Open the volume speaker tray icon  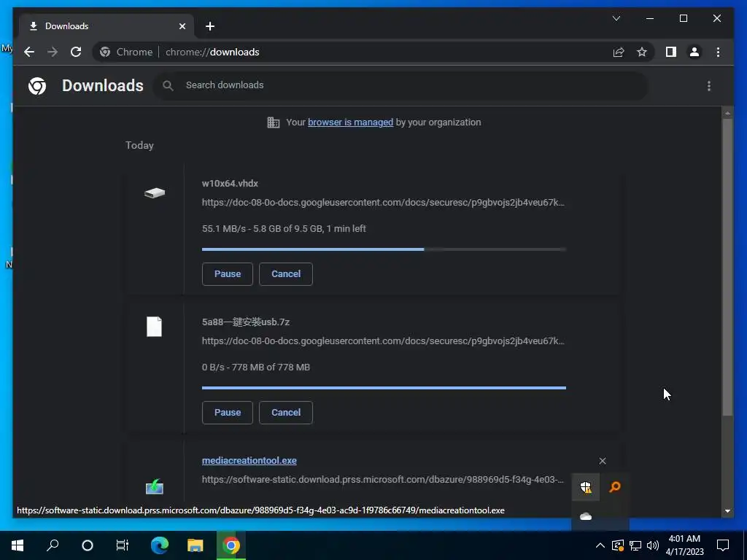[653, 545]
